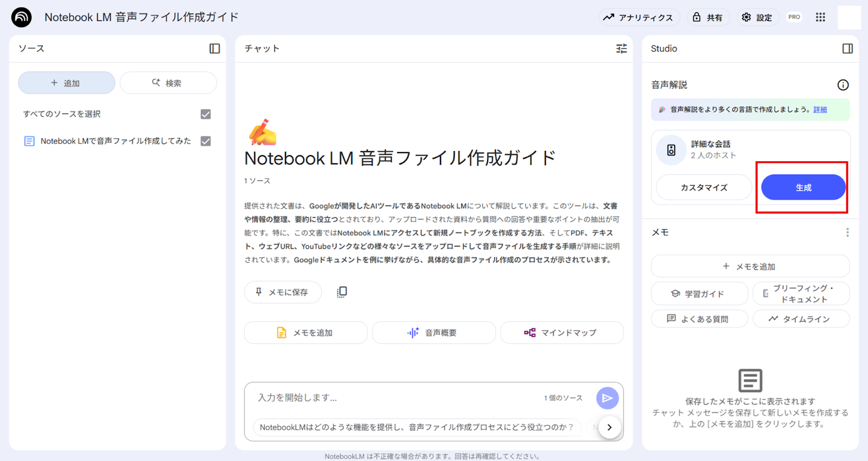Open the 詳細 link in the audio banner

click(820, 110)
